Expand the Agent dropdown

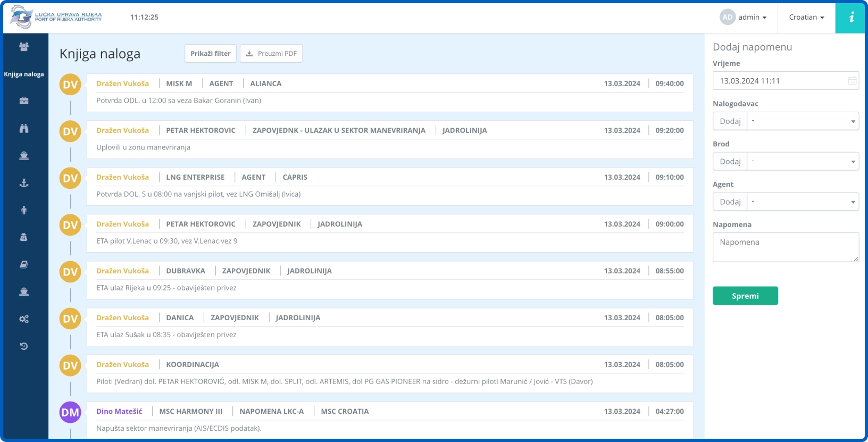(x=803, y=202)
